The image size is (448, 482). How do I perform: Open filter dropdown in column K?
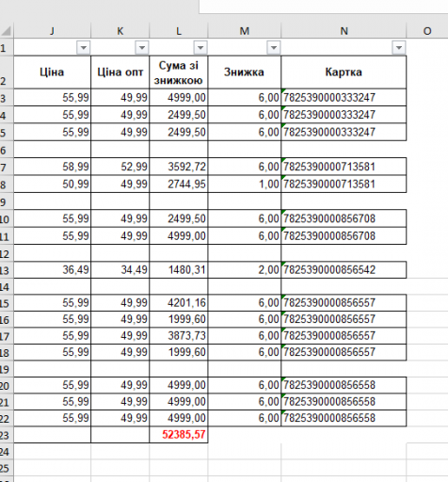(x=142, y=48)
